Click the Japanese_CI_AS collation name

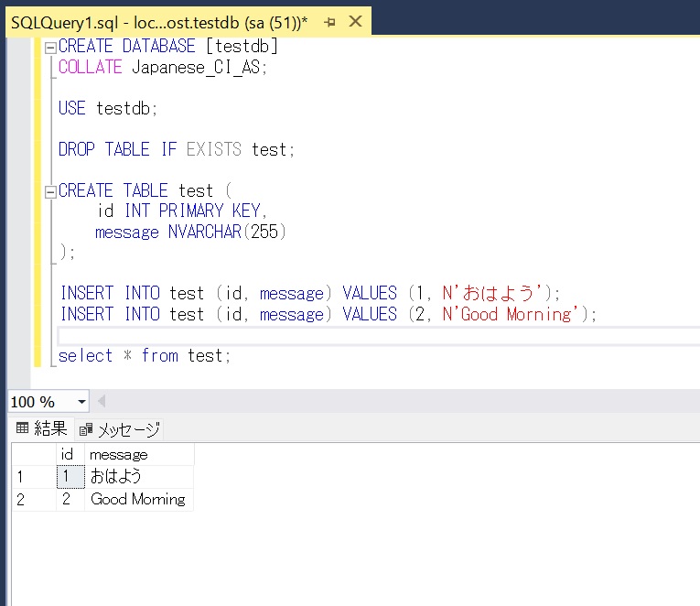coord(197,68)
